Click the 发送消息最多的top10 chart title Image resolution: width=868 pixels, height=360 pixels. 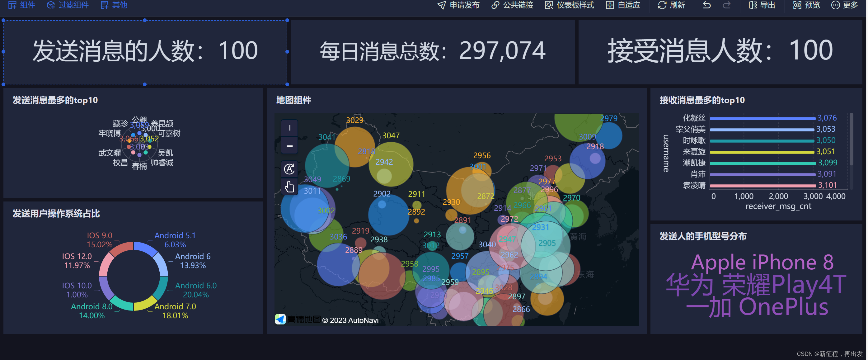point(55,100)
